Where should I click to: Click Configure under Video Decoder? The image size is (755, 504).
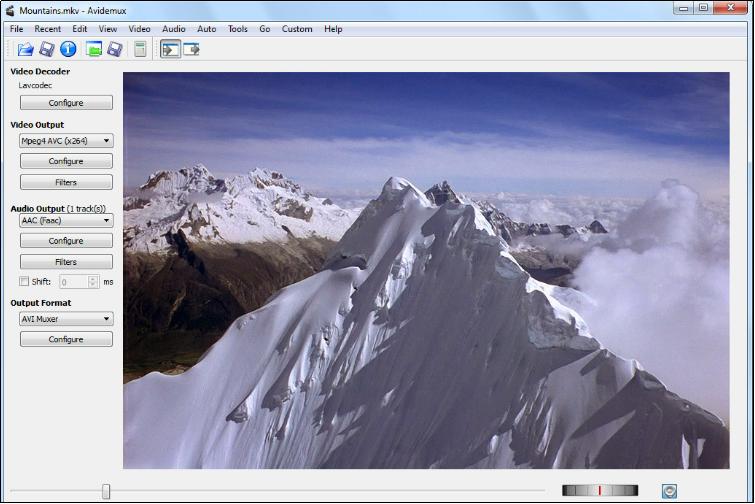tap(66, 103)
